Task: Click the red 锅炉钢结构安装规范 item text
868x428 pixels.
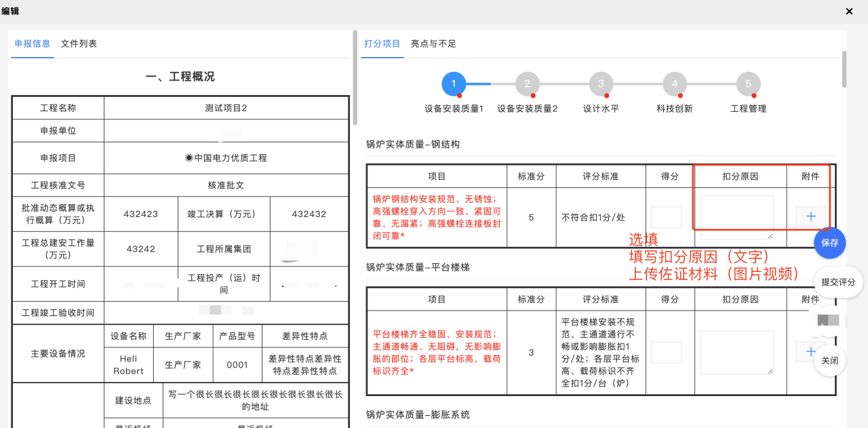Action: [x=437, y=218]
